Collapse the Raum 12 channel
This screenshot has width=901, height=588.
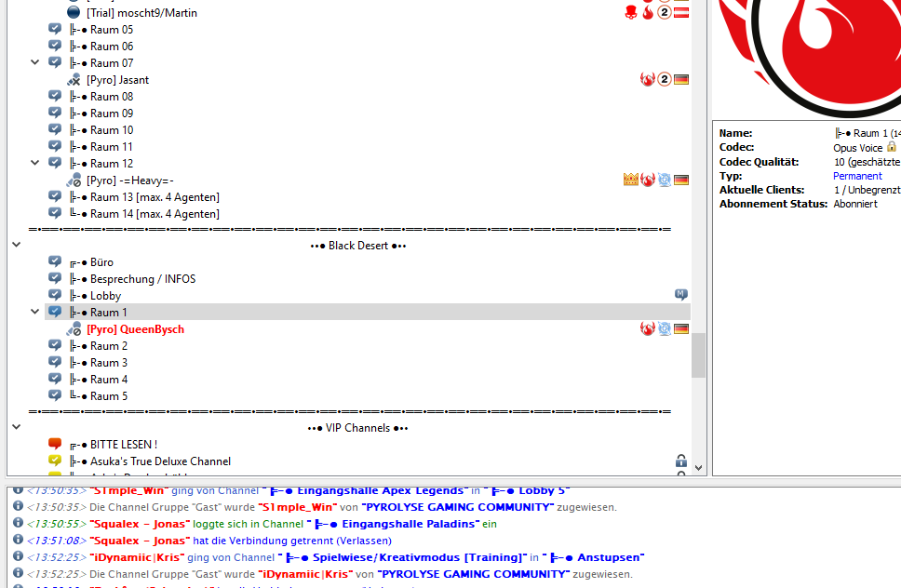click(35, 163)
